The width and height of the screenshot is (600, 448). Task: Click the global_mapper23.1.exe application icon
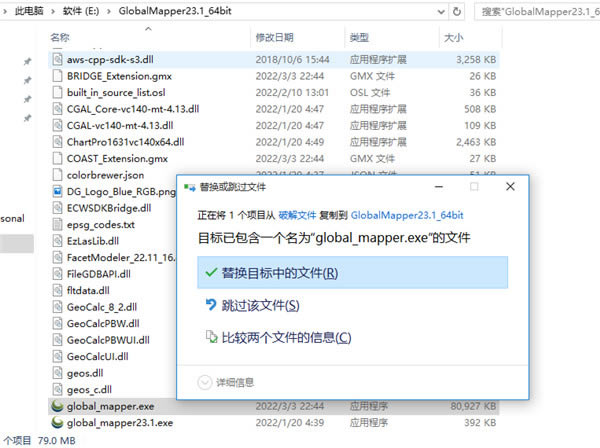[57, 422]
